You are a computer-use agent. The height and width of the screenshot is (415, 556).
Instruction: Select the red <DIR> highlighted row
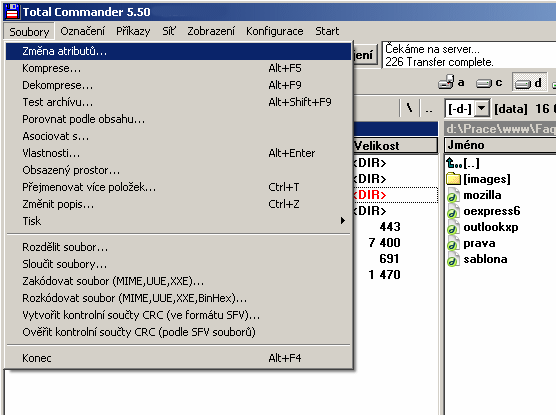395,195
